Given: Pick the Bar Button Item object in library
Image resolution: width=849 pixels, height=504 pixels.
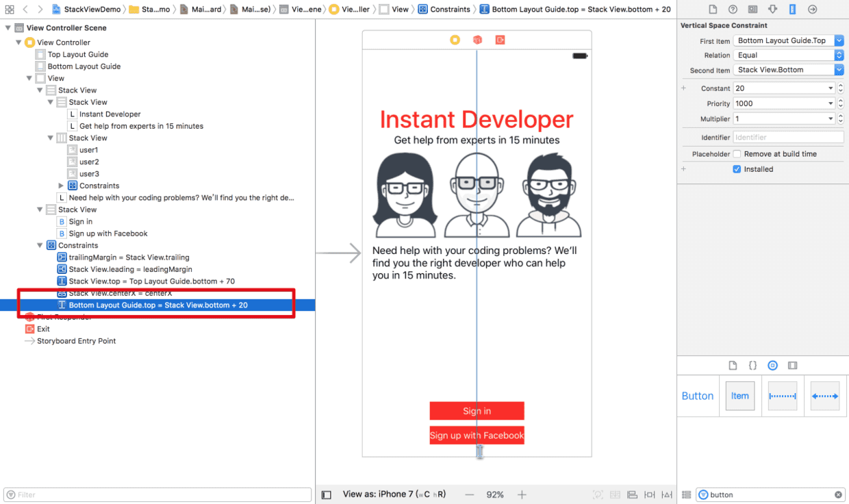Looking at the screenshot, I should (739, 396).
